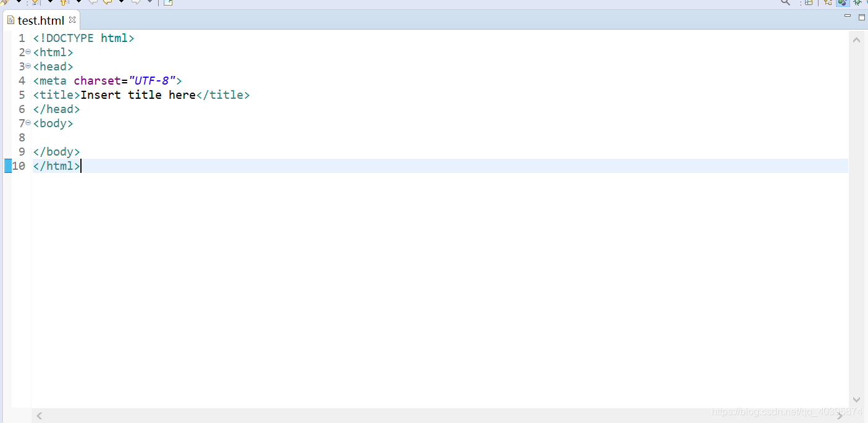Switch to the Debug perspective bug icon
868x423 pixels.
857,2
